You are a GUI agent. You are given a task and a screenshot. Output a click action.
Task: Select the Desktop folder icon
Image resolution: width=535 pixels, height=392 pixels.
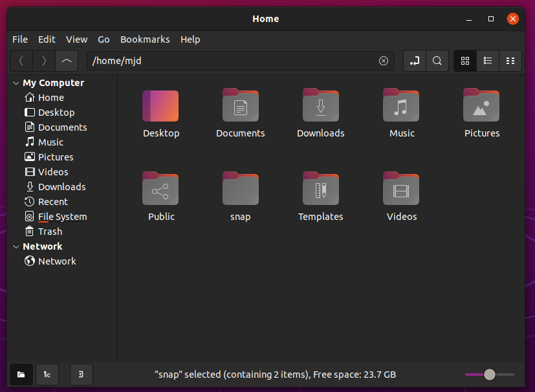[160, 106]
